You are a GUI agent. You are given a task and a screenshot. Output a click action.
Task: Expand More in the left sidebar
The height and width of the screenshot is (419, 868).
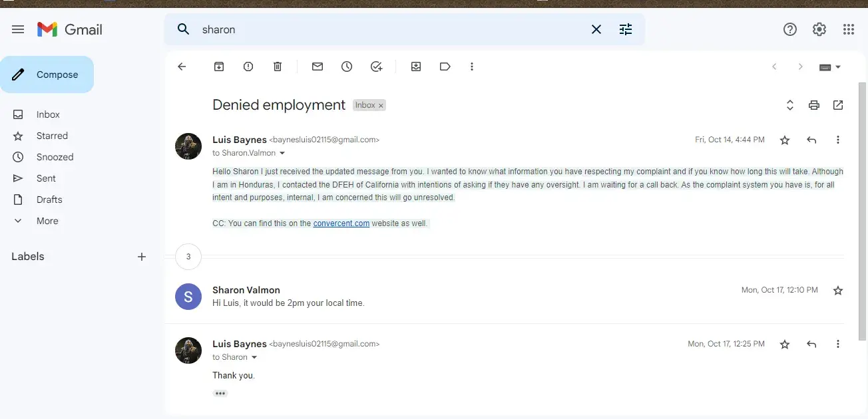tap(47, 221)
